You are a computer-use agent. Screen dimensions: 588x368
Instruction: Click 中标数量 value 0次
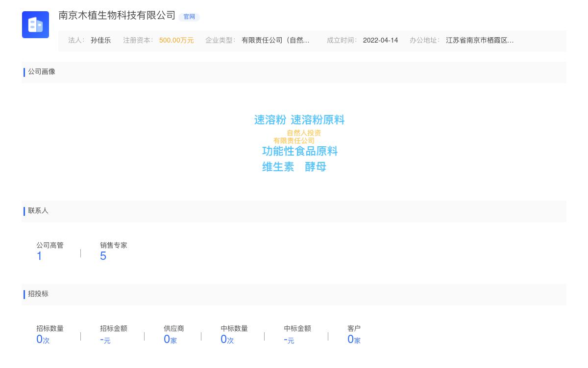coord(227,339)
